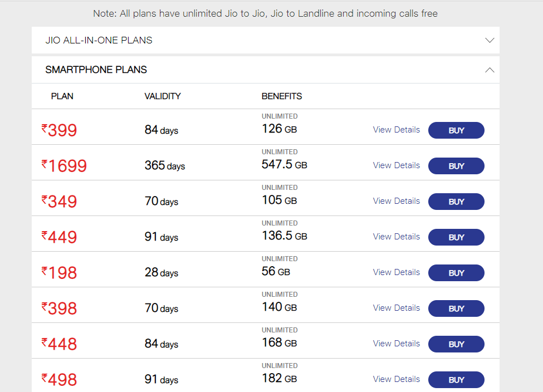View details of the ₹449 plan
Image resolution: width=543 pixels, height=392 pixels.
click(396, 237)
